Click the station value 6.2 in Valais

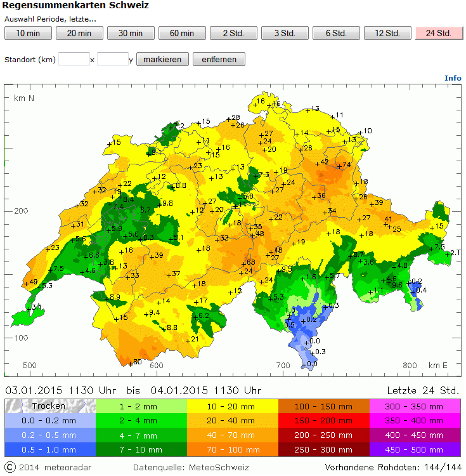point(204,315)
